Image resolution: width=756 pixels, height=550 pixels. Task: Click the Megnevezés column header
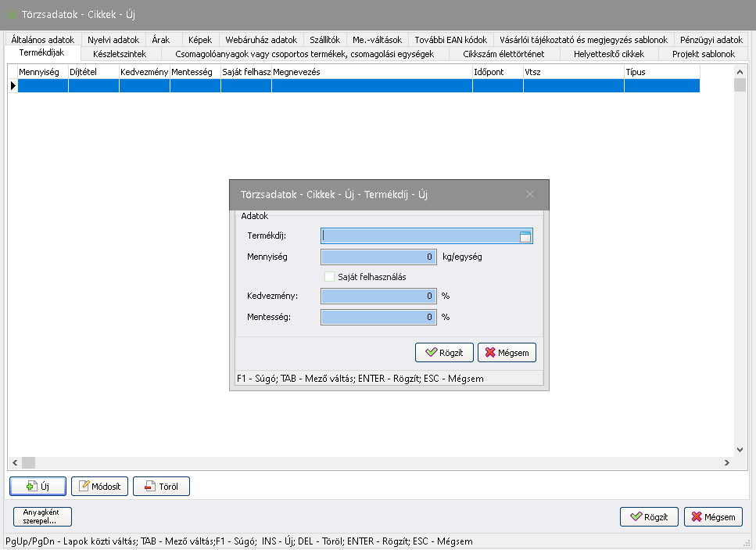point(371,72)
